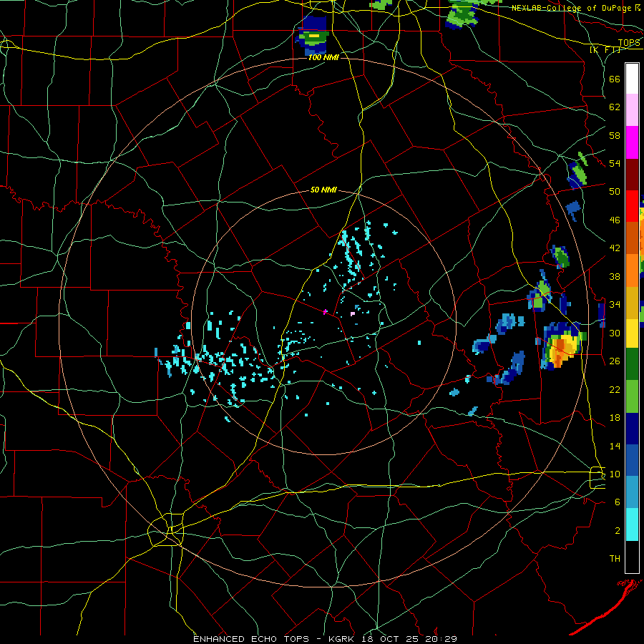Viewport: 644px width, 644px height.
Task: Select the 30 scale value
Action: pyautogui.click(x=615, y=333)
